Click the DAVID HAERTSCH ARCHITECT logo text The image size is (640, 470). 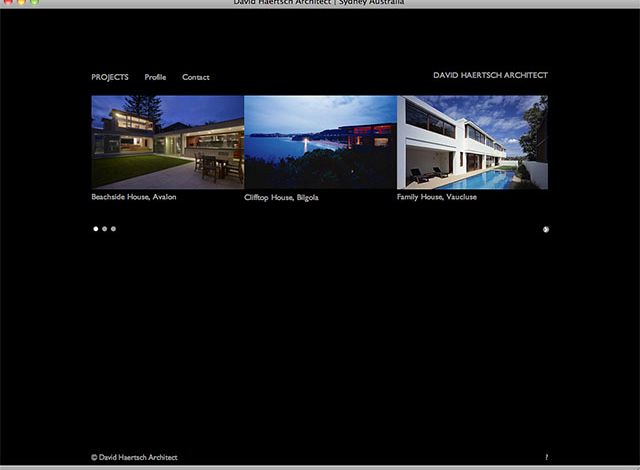(490, 75)
